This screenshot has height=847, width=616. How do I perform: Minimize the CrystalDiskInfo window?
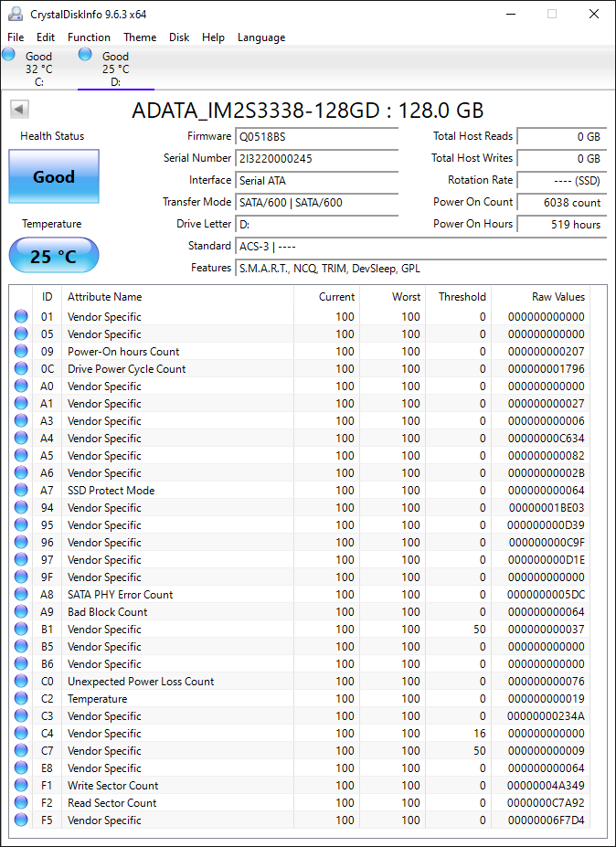(x=510, y=14)
